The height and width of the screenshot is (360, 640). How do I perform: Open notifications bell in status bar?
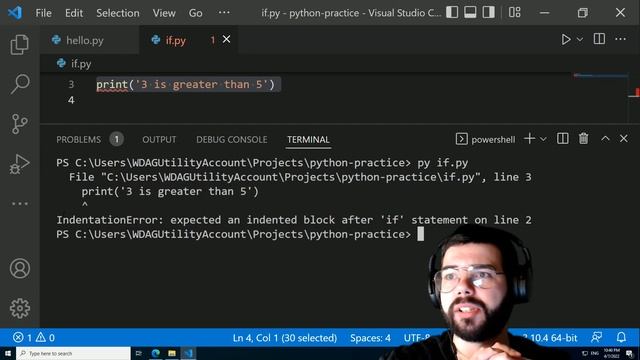[621, 337]
